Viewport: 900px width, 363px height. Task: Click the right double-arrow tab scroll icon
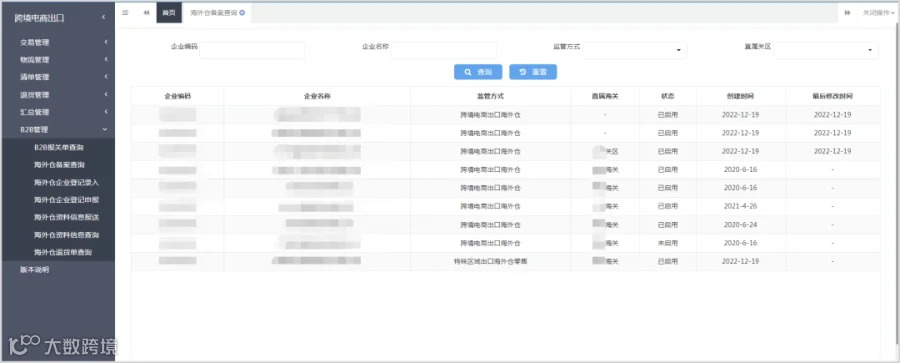[x=847, y=13]
